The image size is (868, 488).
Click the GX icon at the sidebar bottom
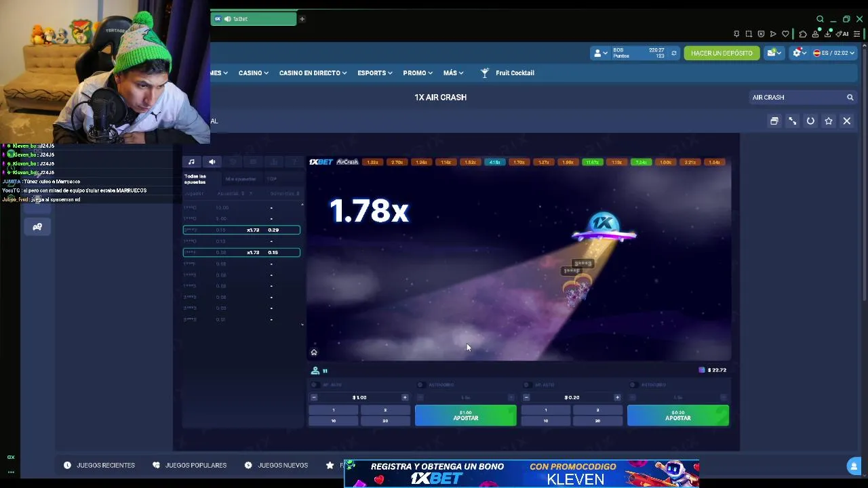(x=11, y=457)
